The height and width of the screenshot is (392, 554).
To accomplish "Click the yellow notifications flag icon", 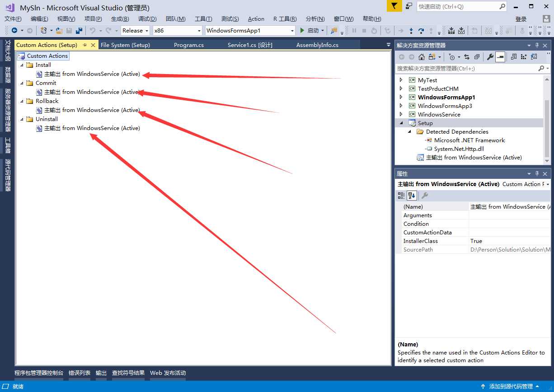I will point(394,6).
